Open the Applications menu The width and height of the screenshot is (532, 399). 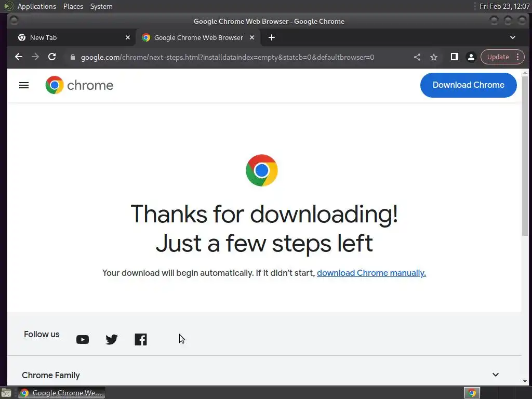pyautogui.click(x=37, y=6)
